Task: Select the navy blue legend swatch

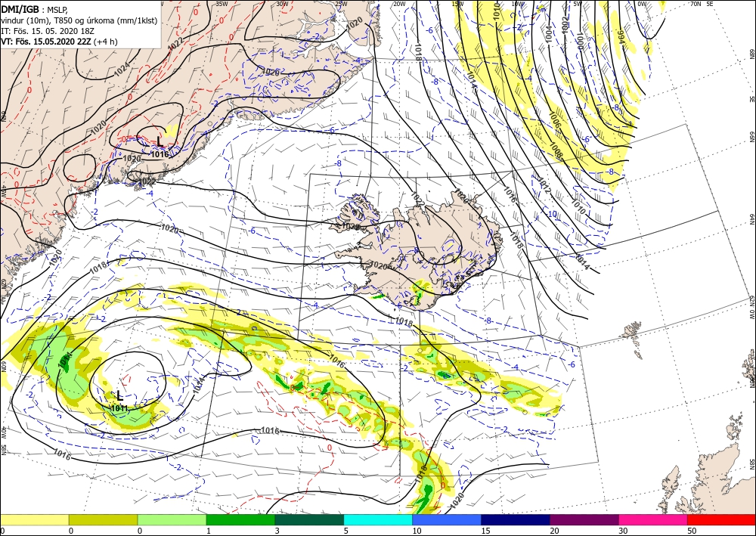Action: pos(516,519)
